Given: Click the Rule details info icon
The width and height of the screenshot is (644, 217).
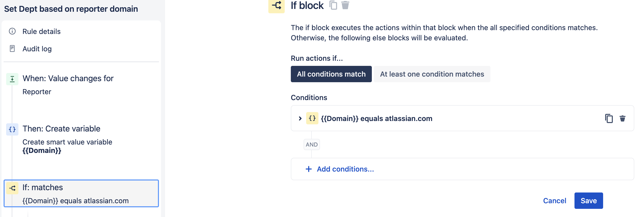Looking at the screenshot, I should (x=12, y=31).
